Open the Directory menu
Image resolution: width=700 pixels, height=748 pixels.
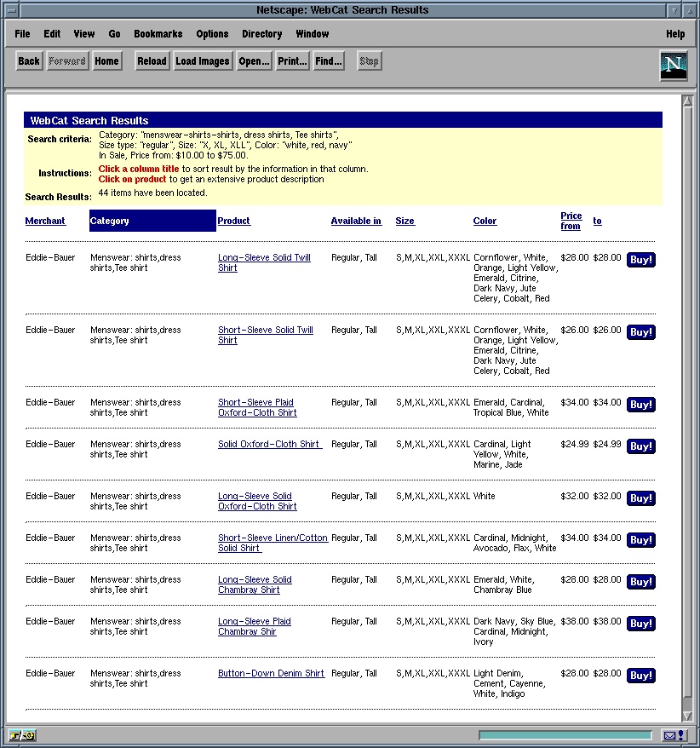[x=262, y=34]
